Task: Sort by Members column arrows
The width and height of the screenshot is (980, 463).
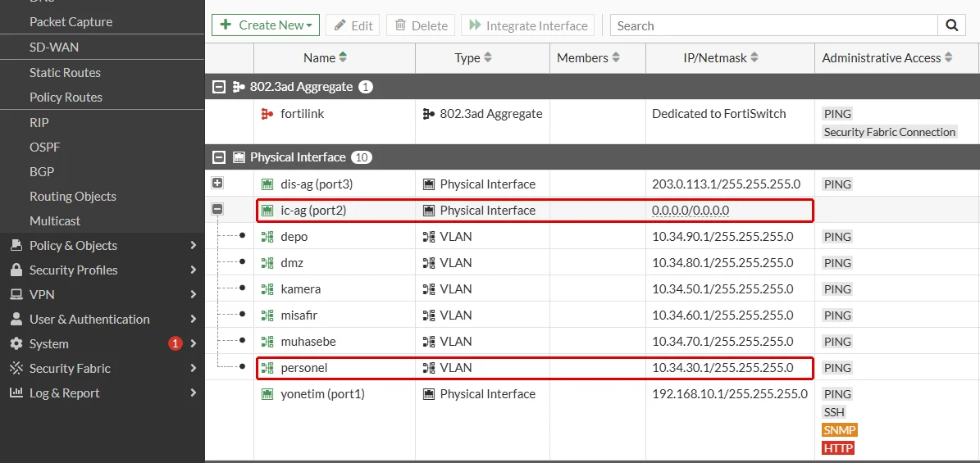Action: (616, 57)
